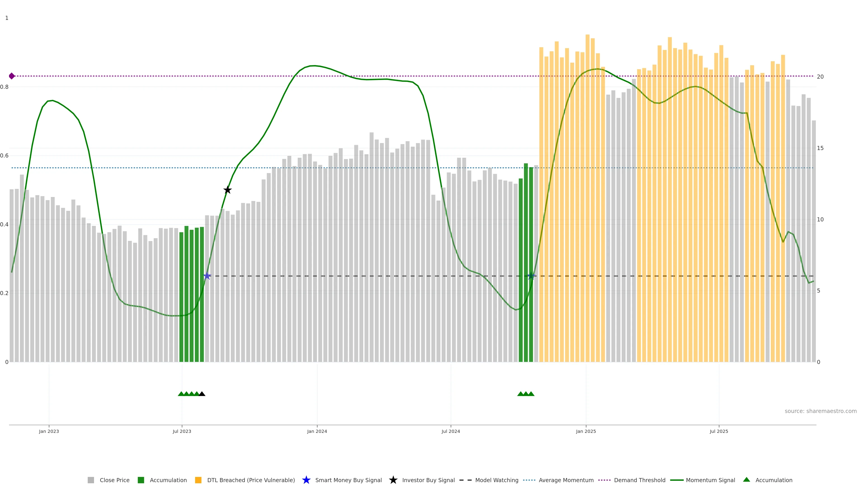868x488 pixels.
Task: Click the purple diamond Demand Threshold marker
Action: coord(12,76)
